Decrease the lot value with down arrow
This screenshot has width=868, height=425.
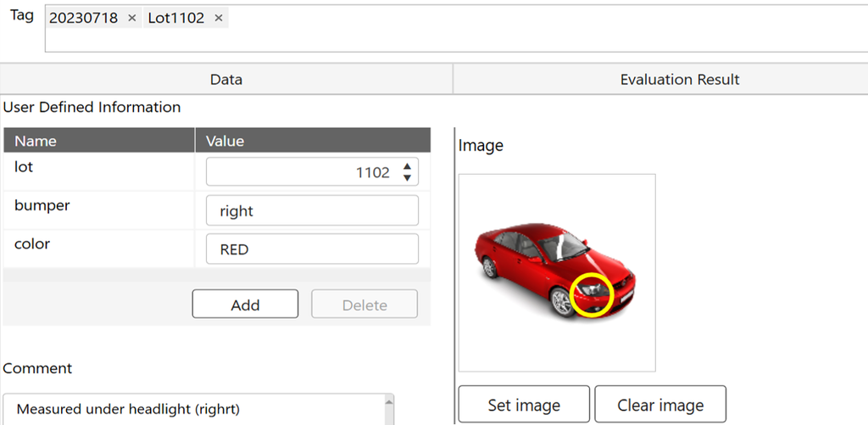tap(407, 178)
